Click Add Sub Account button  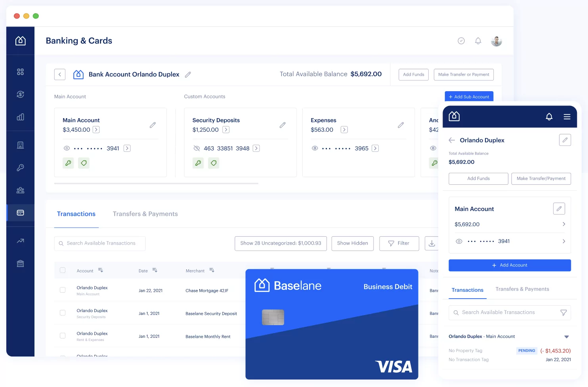[469, 97]
